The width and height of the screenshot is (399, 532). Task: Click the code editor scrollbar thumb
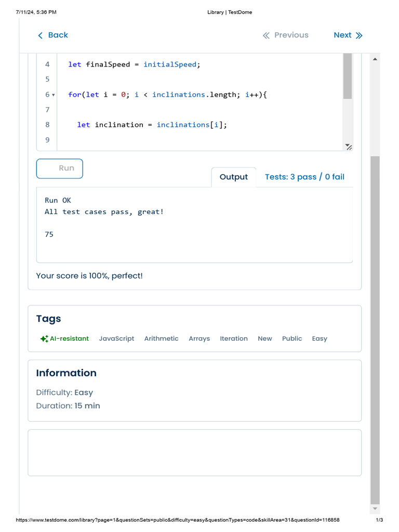tap(348, 75)
